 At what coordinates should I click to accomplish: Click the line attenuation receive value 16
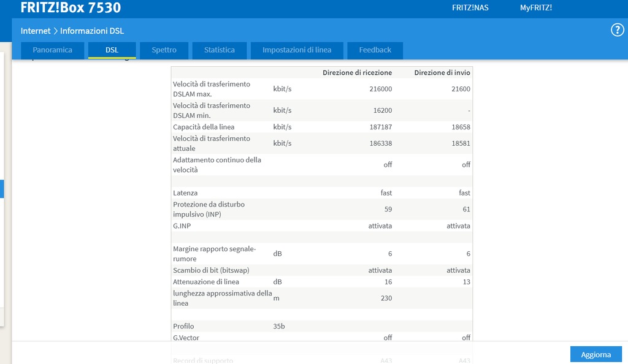tap(388, 282)
